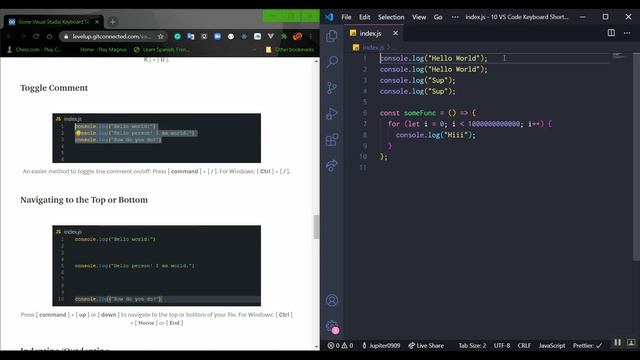
Task: Click the code line console.log("Hiii")
Action: [x=436, y=135]
